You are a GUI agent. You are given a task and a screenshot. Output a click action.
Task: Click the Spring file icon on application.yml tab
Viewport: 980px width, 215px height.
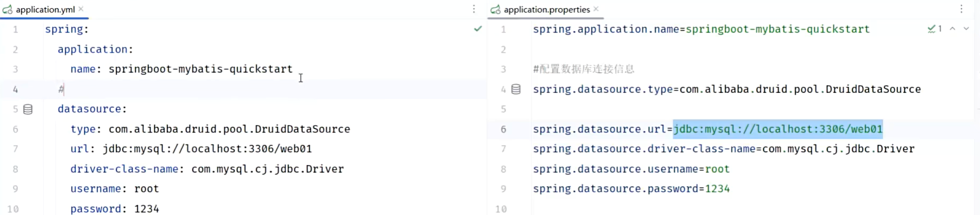pos(8,9)
